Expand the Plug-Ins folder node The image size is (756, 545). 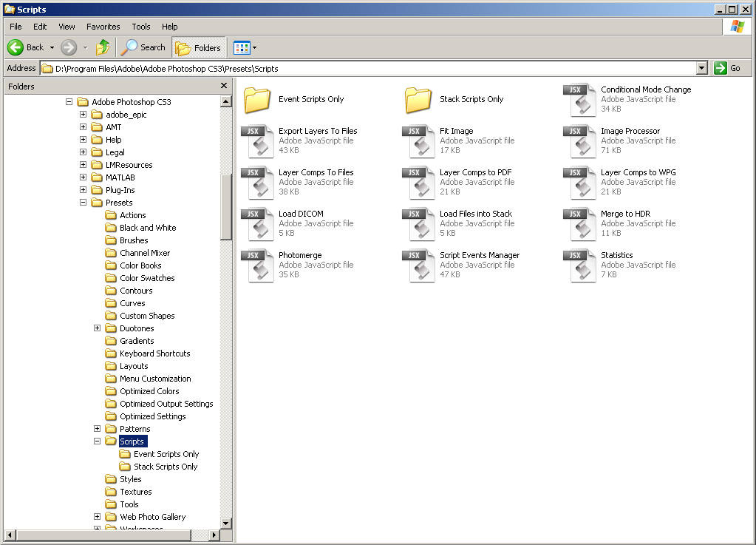[x=83, y=189]
